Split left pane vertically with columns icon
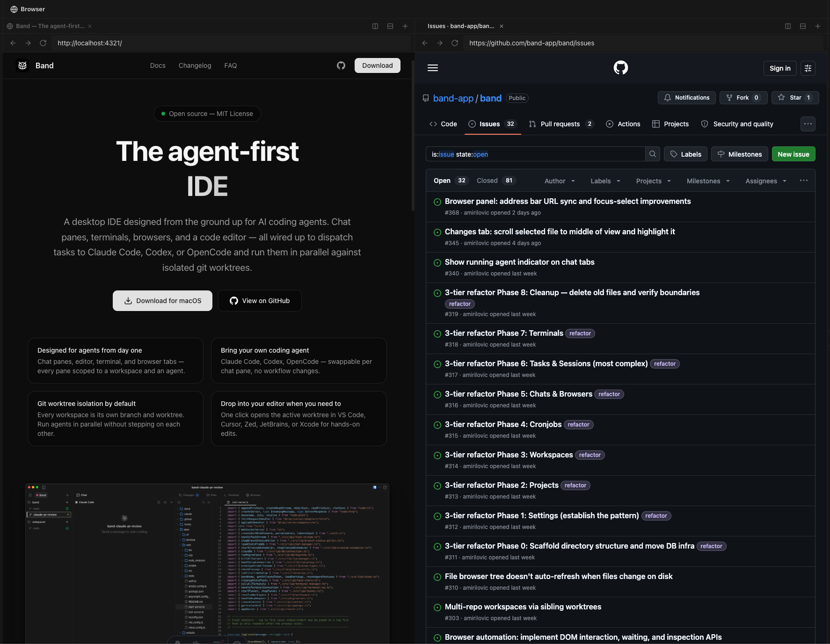This screenshot has height=644, width=830. [375, 26]
